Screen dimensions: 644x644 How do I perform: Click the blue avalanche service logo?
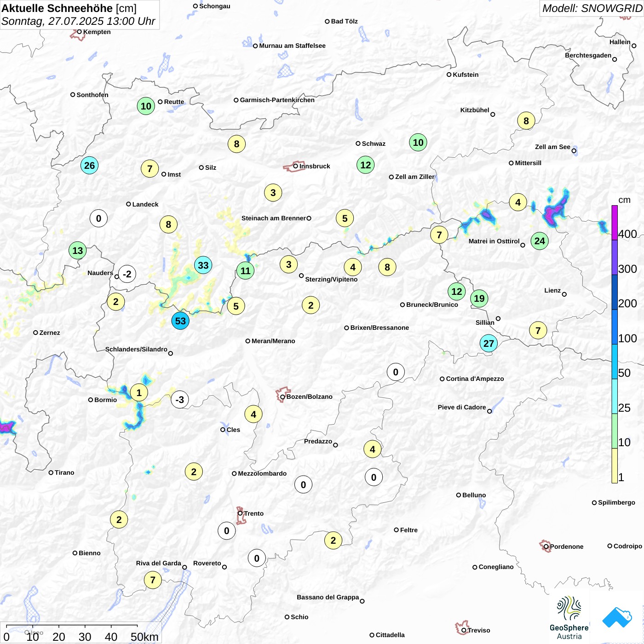coord(617,618)
